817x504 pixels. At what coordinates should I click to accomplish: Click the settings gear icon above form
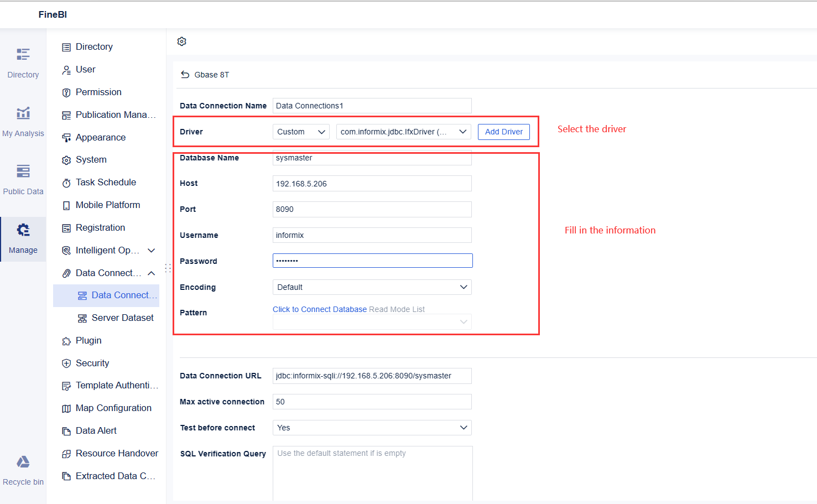click(181, 41)
